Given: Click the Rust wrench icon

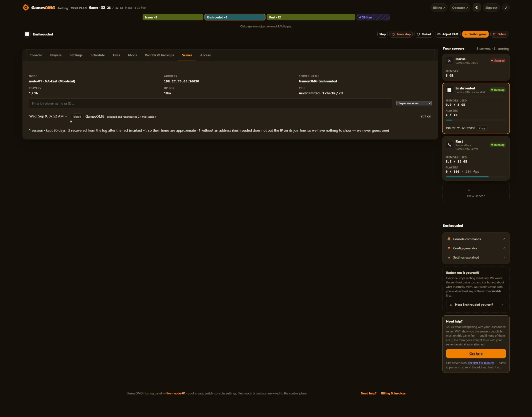Looking at the screenshot, I should 449,145.
